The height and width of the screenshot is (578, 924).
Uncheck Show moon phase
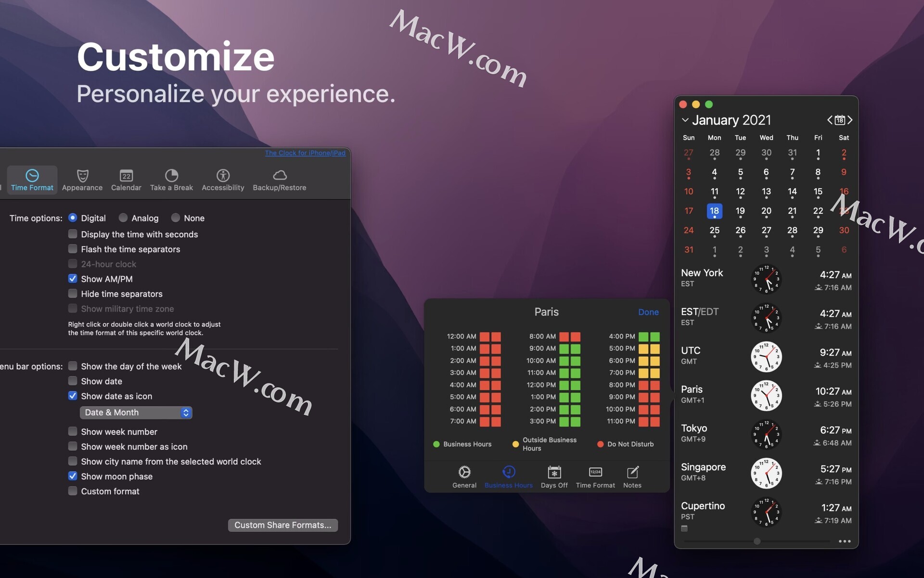tap(73, 476)
